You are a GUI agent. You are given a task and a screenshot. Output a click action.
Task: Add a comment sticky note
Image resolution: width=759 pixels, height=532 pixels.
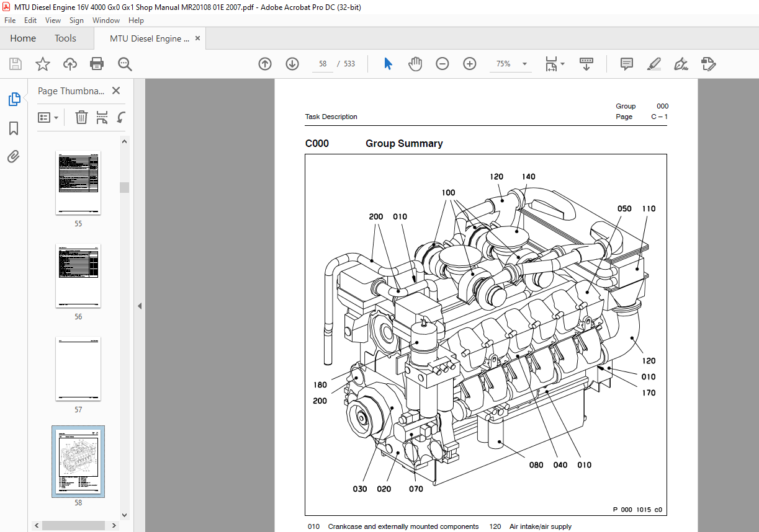627,64
